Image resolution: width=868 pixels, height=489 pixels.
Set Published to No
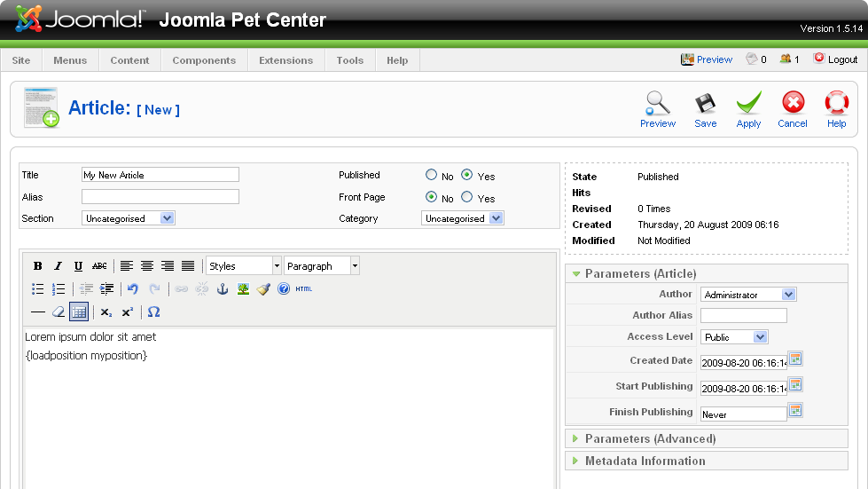(431, 175)
